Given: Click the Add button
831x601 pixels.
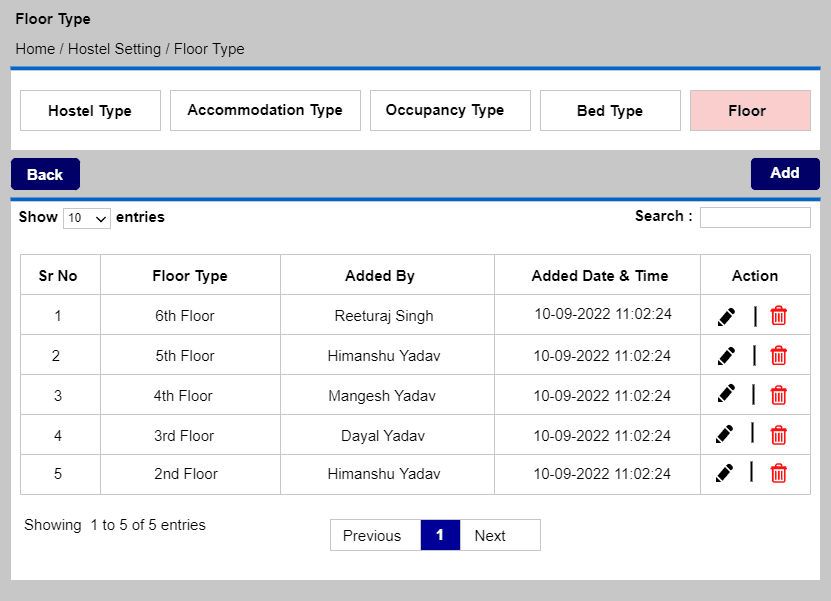Looking at the screenshot, I should [x=785, y=174].
